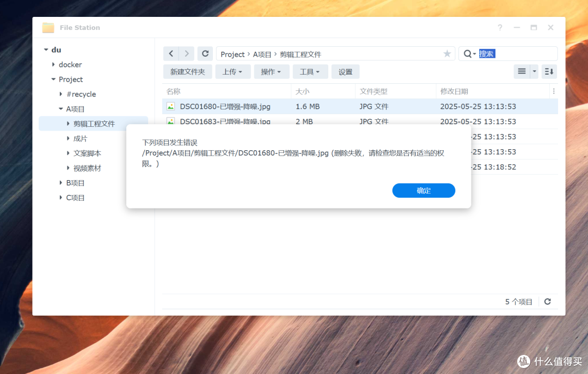Open column options three-dot menu
Image resolution: width=588 pixels, height=374 pixels.
pyautogui.click(x=554, y=91)
